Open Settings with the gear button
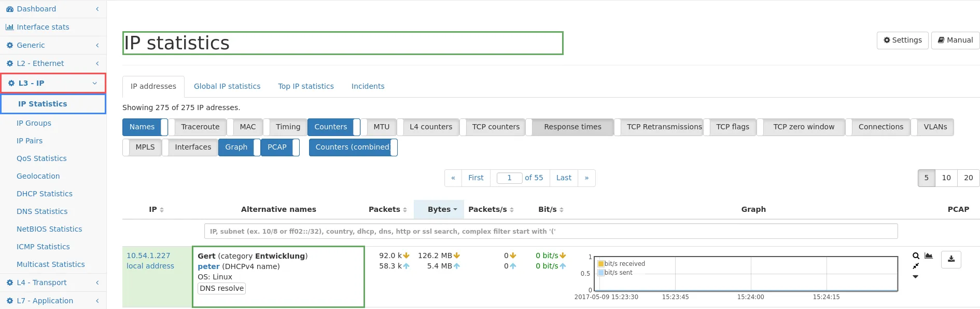The image size is (980, 309). [x=902, y=40]
